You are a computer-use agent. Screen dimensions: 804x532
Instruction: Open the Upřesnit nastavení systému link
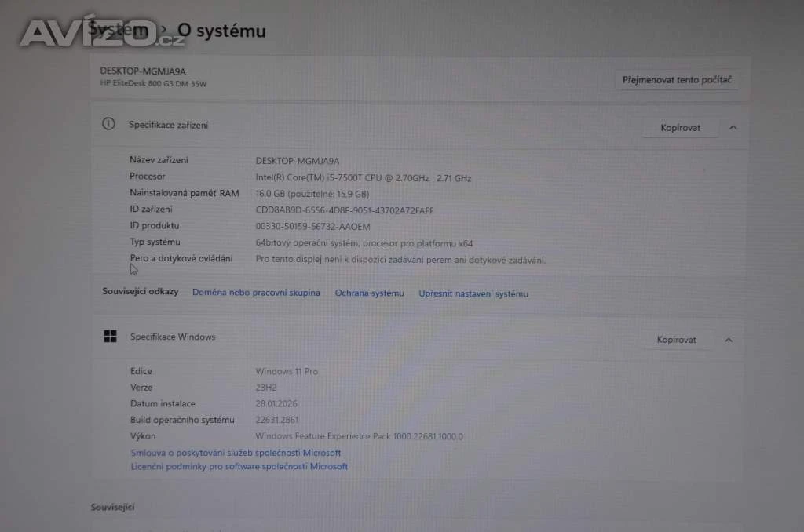[473, 293]
